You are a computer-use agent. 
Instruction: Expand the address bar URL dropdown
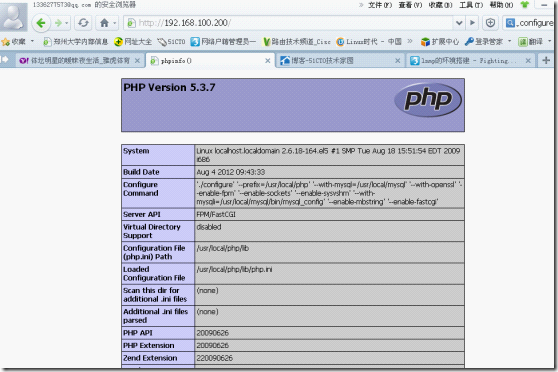[459, 23]
